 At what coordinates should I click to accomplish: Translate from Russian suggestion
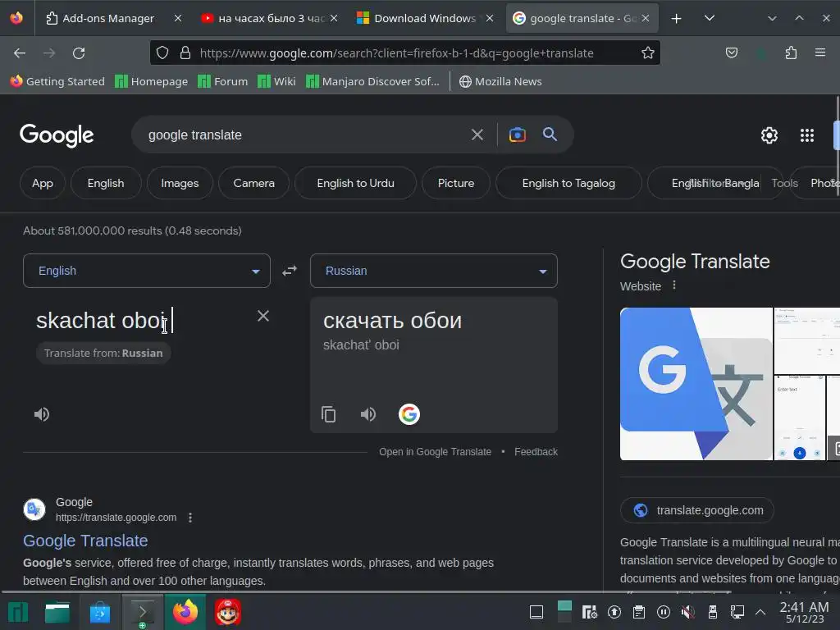[103, 353]
